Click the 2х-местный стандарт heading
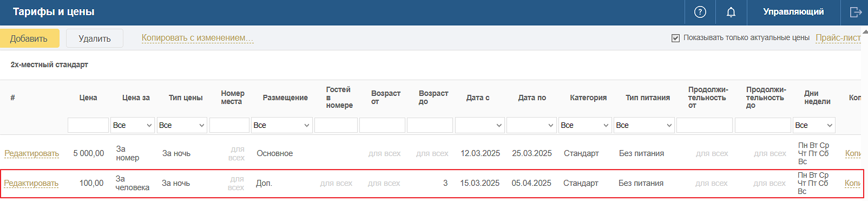868x201 pixels. pyautogui.click(x=49, y=64)
